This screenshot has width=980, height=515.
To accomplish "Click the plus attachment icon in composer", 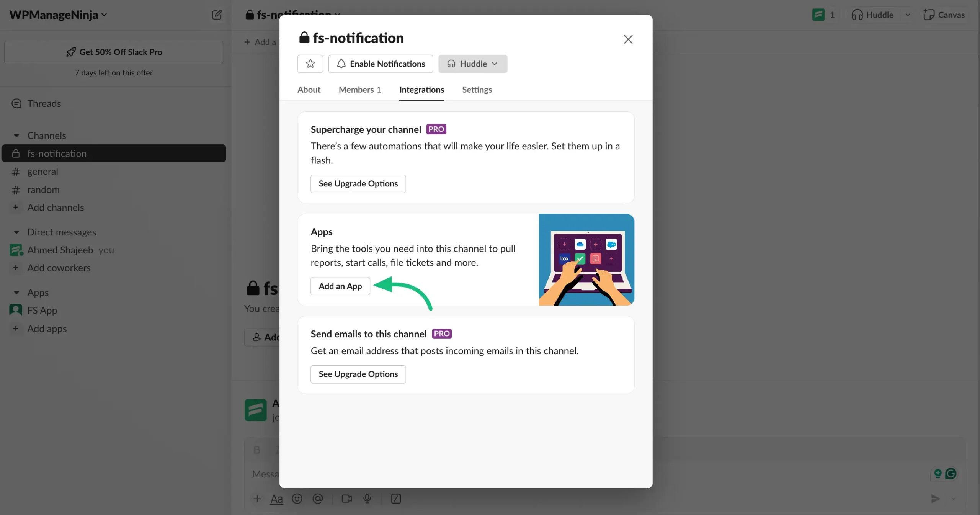I will (257, 499).
